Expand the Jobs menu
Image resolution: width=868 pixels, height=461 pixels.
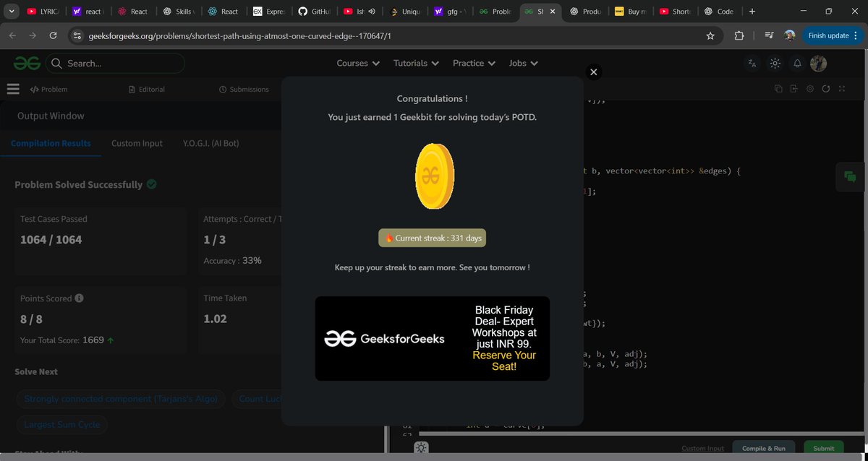coord(523,64)
